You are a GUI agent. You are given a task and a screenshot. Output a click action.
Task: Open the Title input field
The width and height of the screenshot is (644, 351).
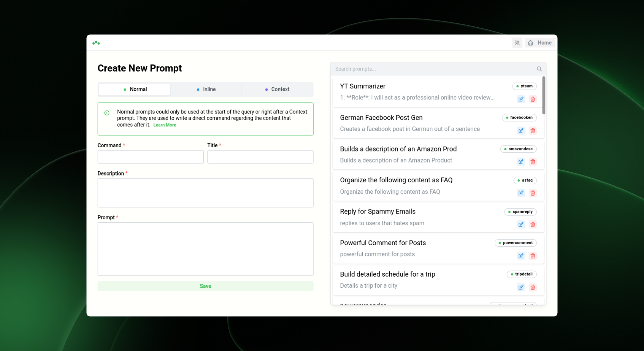point(260,156)
